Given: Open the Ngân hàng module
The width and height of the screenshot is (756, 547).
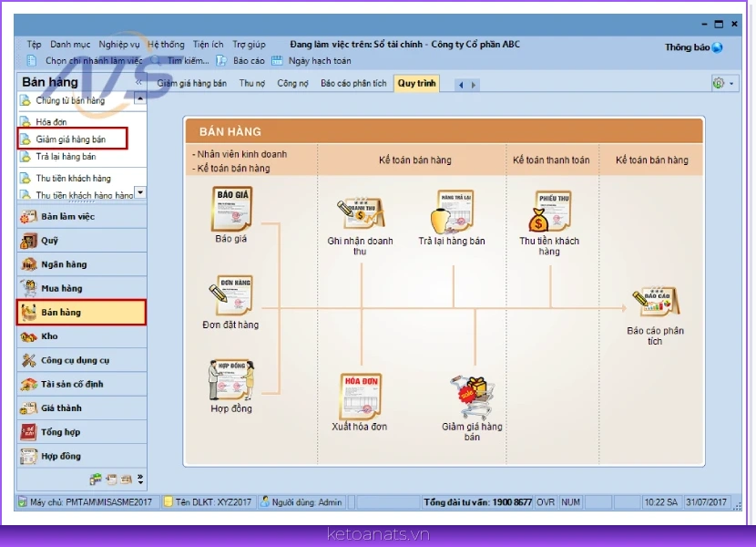Looking at the screenshot, I should click(81, 264).
